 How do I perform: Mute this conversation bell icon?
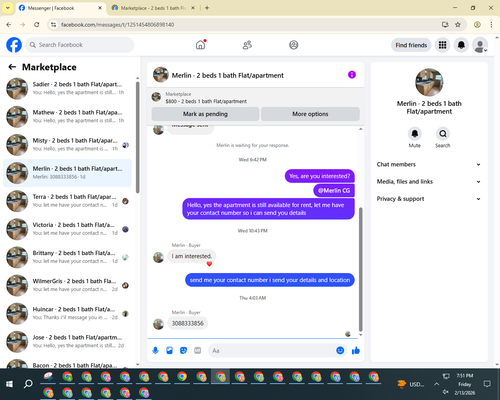click(x=415, y=134)
